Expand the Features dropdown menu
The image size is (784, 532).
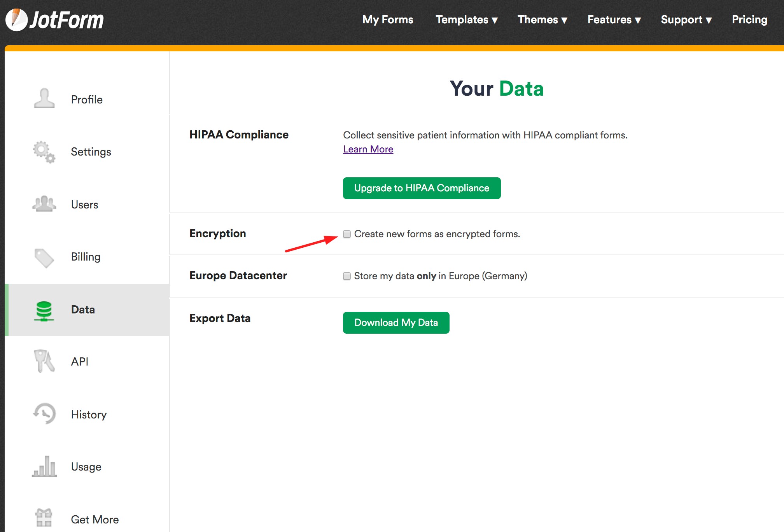[x=614, y=19]
